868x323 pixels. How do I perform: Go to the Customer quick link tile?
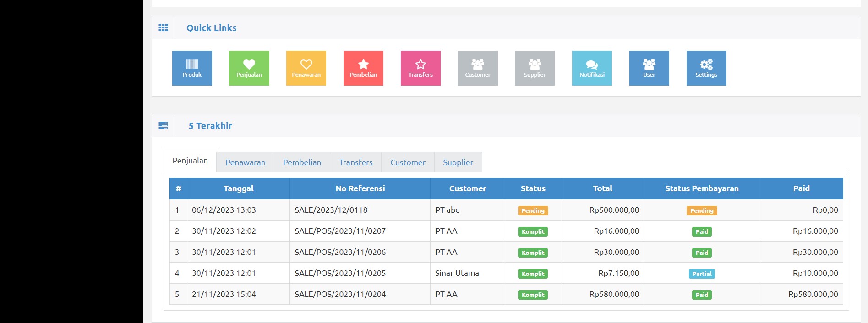[477, 68]
